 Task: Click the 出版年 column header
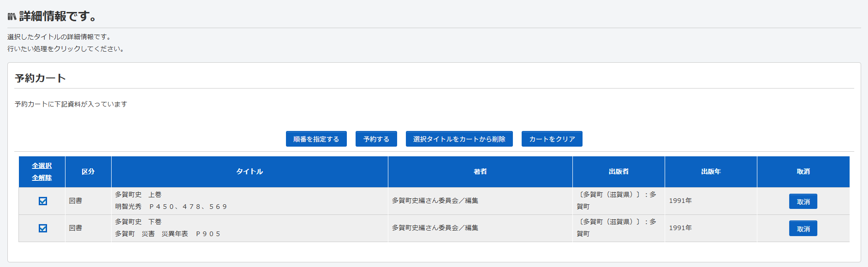[710, 172]
